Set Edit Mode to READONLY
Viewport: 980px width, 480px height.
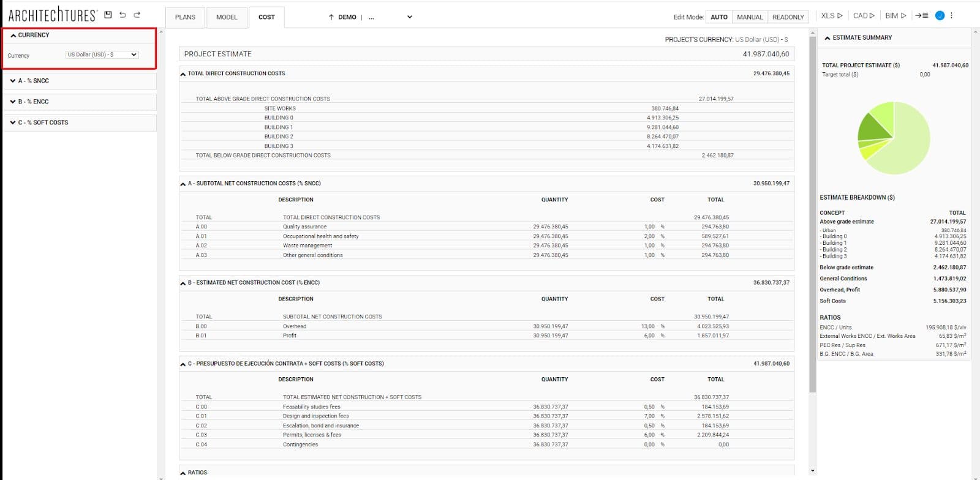click(x=788, y=17)
